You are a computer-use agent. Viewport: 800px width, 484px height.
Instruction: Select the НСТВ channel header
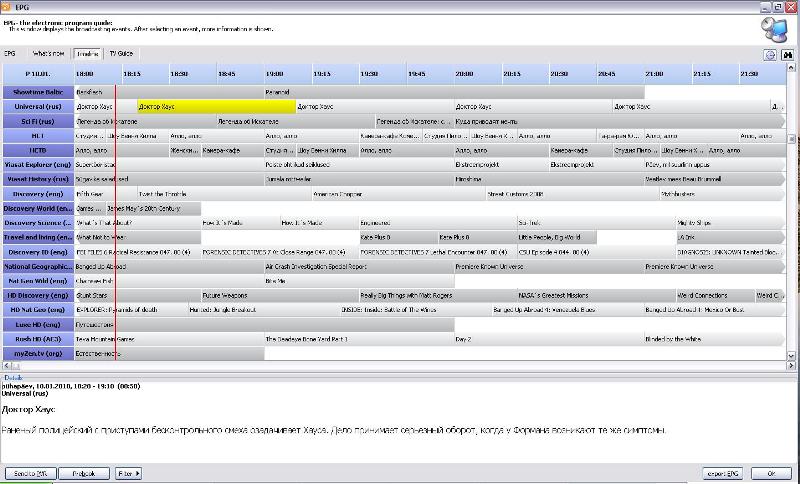[38, 150]
